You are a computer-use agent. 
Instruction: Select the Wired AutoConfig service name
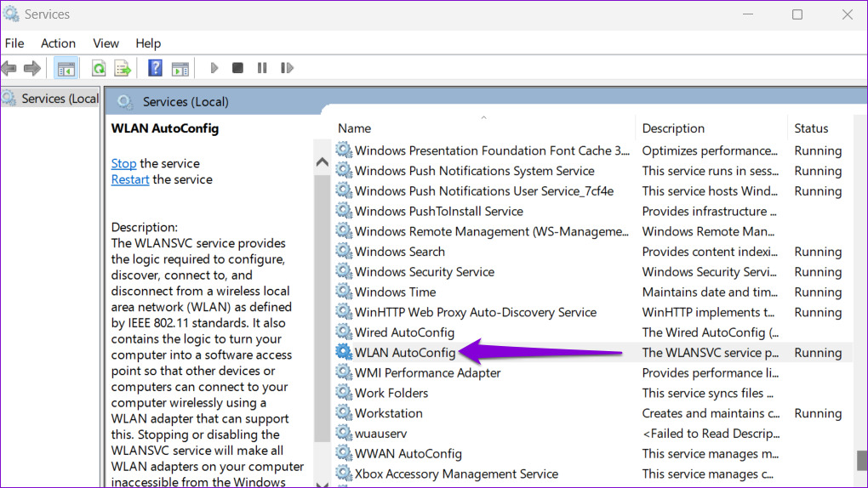(405, 332)
